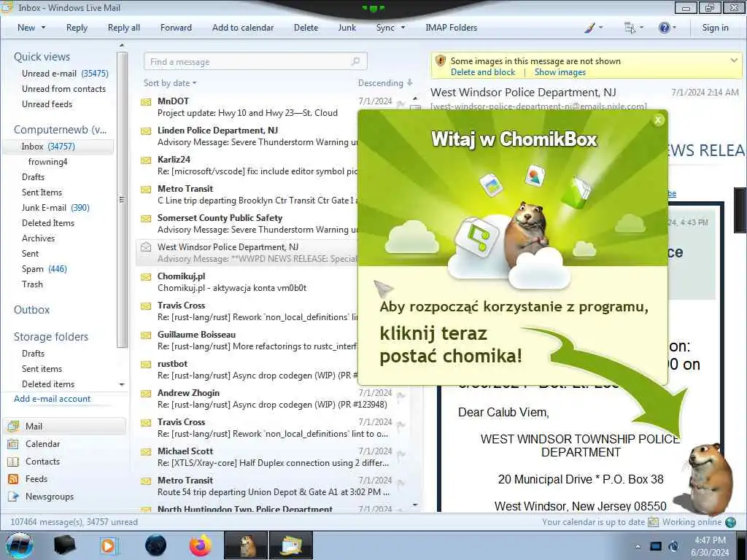Open the Mail pane icon
This screenshot has width=747, height=560.
click(13, 426)
